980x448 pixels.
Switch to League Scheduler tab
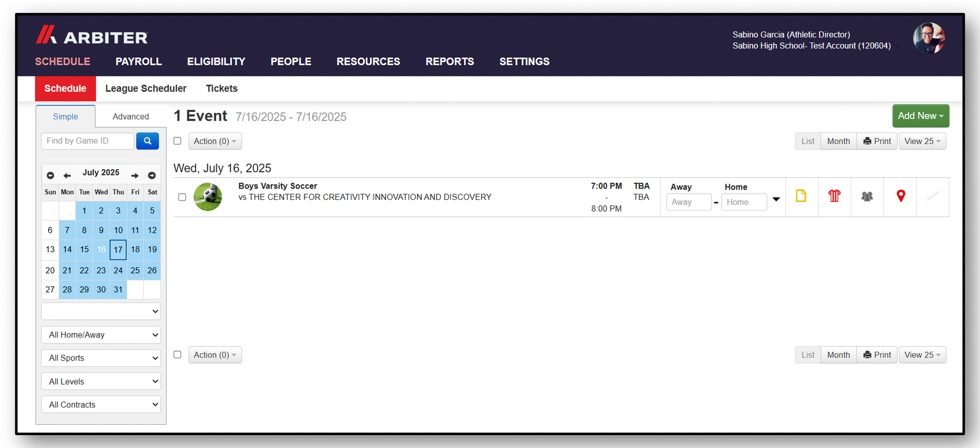(146, 88)
